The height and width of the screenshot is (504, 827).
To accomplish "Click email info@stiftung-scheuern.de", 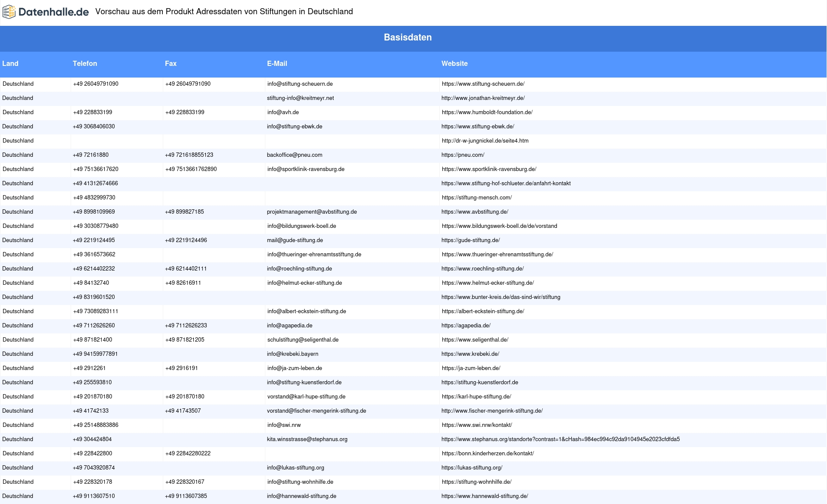I will click(300, 84).
